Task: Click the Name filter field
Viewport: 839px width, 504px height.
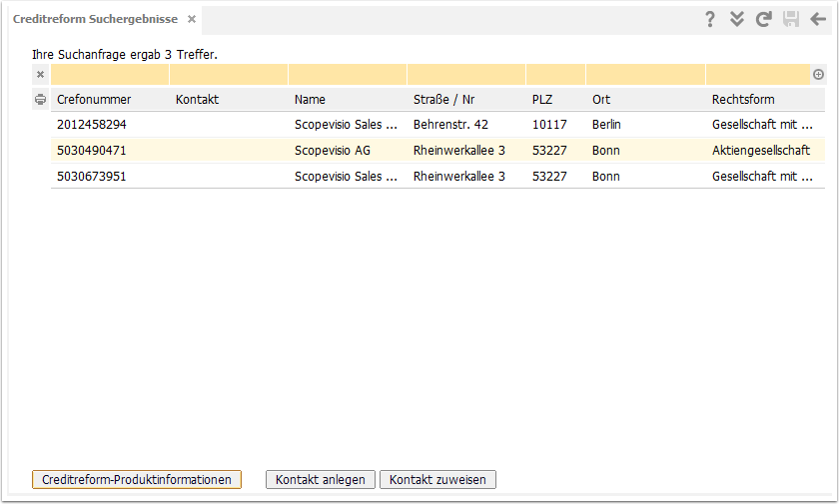Action: point(348,74)
